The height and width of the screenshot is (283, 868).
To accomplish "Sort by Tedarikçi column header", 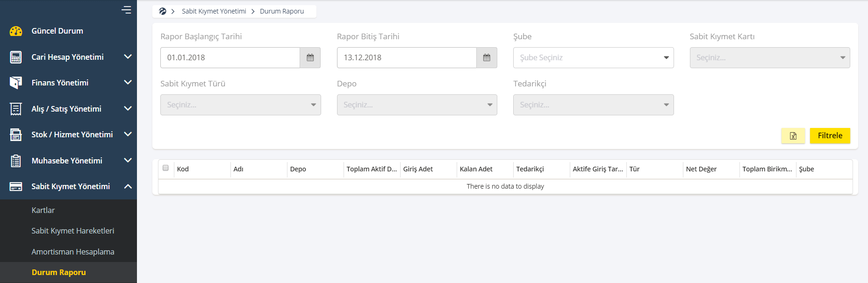I will [x=541, y=169].
